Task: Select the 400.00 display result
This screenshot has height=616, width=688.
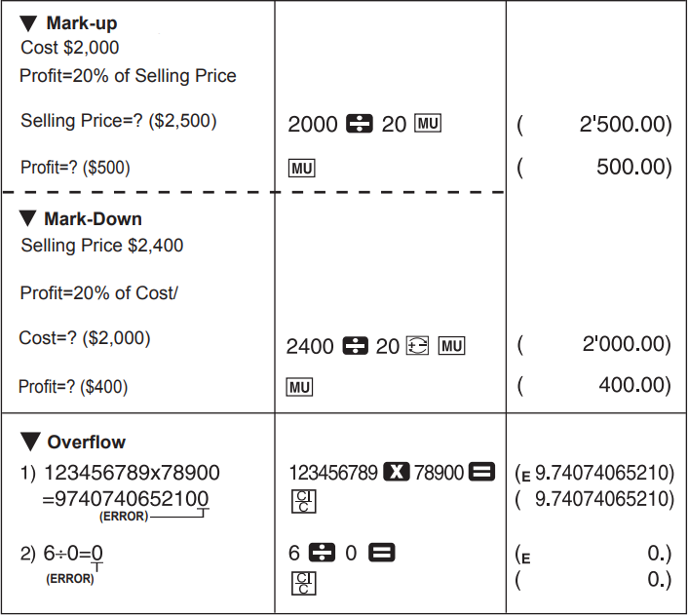Action: pyautogui.click(x=634, y=387)
